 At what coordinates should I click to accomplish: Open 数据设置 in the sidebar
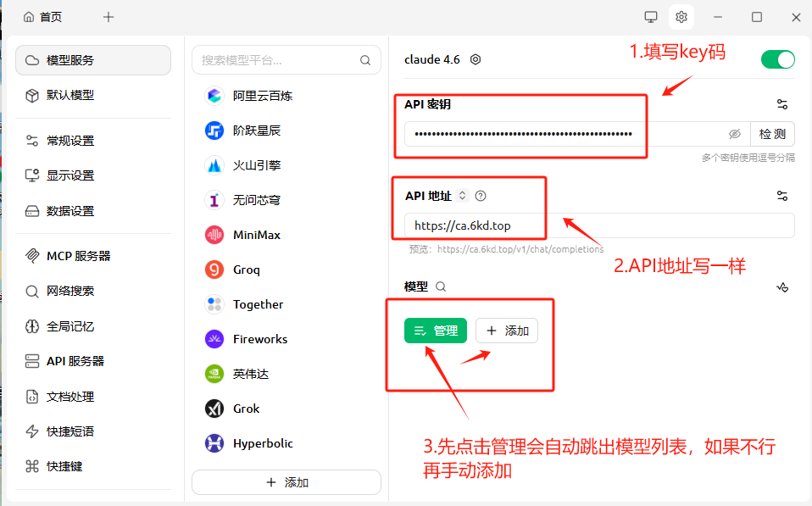pyautogui.click(x=93, y=211)
